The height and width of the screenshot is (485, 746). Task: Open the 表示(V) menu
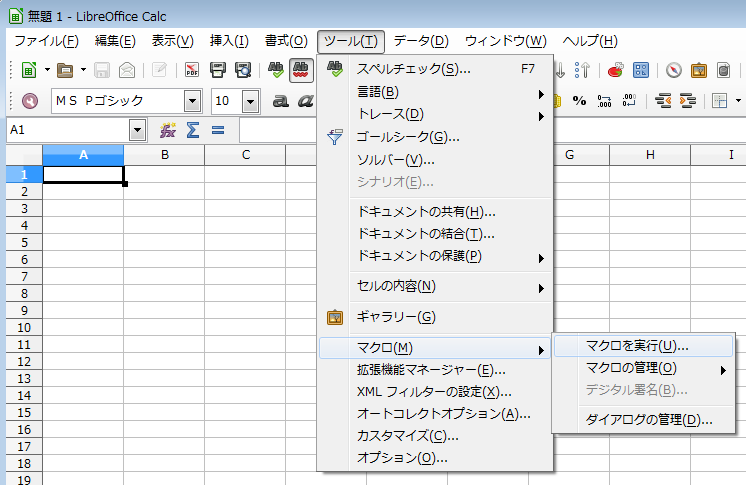173,41
